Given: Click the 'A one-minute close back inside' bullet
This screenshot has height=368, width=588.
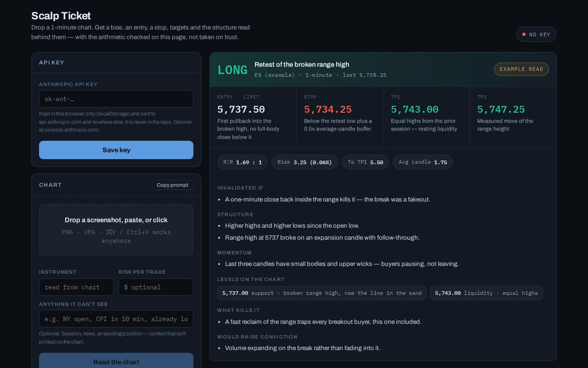Looking at the screenshot, I should 328,199.
